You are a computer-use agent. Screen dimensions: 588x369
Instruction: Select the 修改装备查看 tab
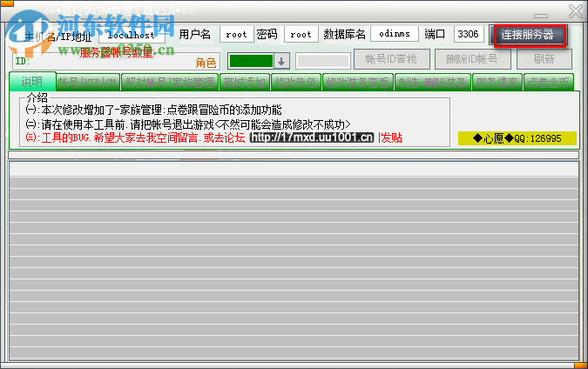(358, 83)
